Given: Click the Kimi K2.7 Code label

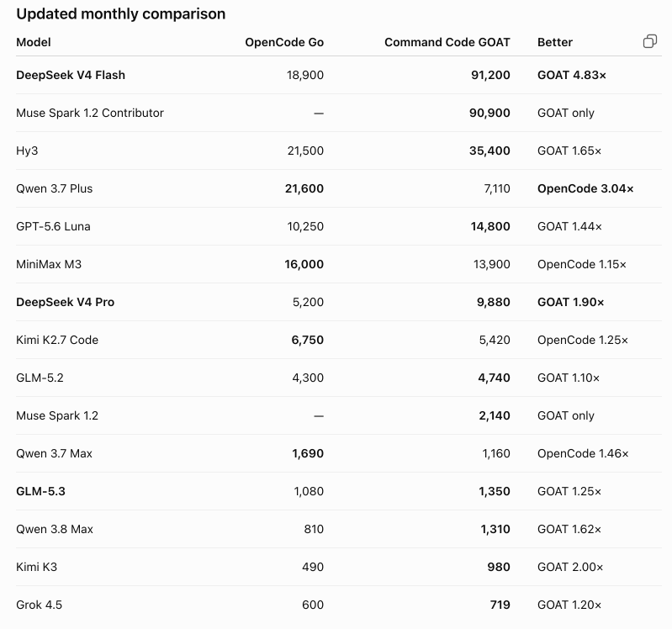Looking at the screenshot, I should pyautogui.click(x=57, y=340).
